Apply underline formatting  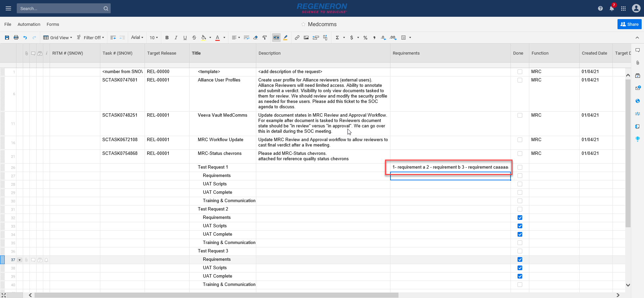tap(185, 38)
